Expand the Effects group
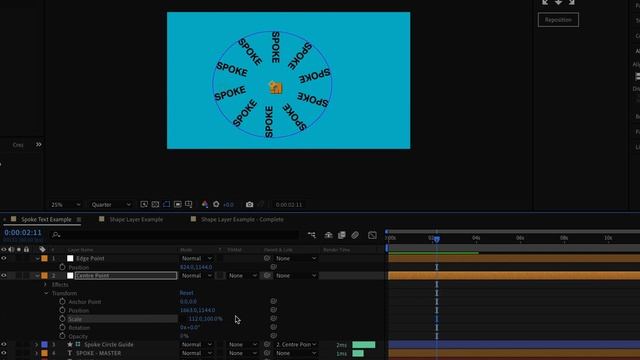 click(45, 284)
